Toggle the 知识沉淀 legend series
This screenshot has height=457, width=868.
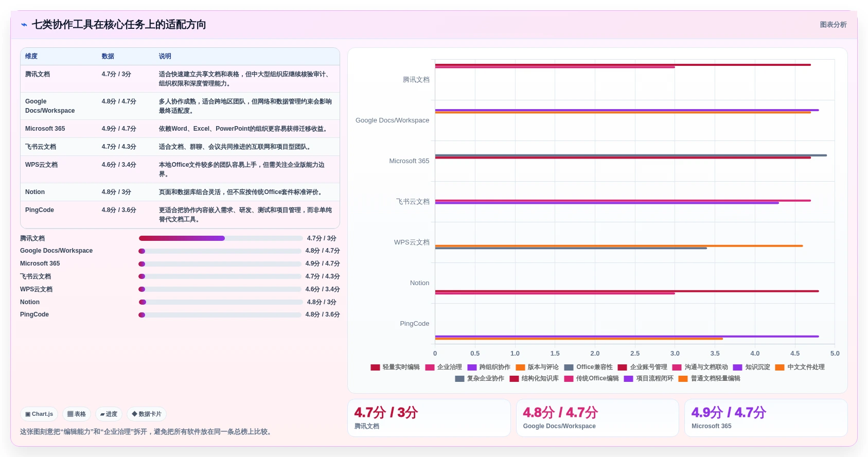pyautogui.click(x=752, y=367)
